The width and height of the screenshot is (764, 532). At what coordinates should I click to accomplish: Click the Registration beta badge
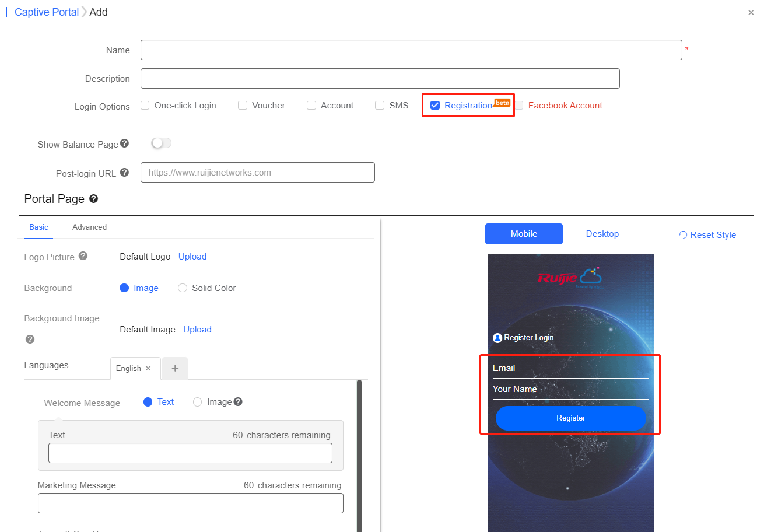point(502,103)
